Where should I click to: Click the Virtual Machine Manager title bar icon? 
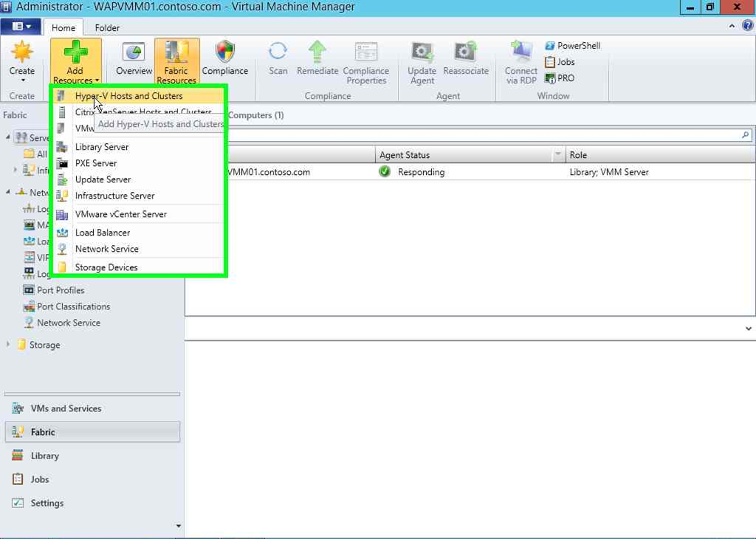6,7
